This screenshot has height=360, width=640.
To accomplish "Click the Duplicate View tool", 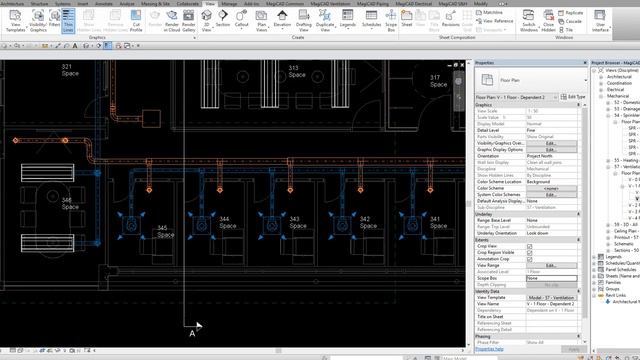I will [325, 21].
